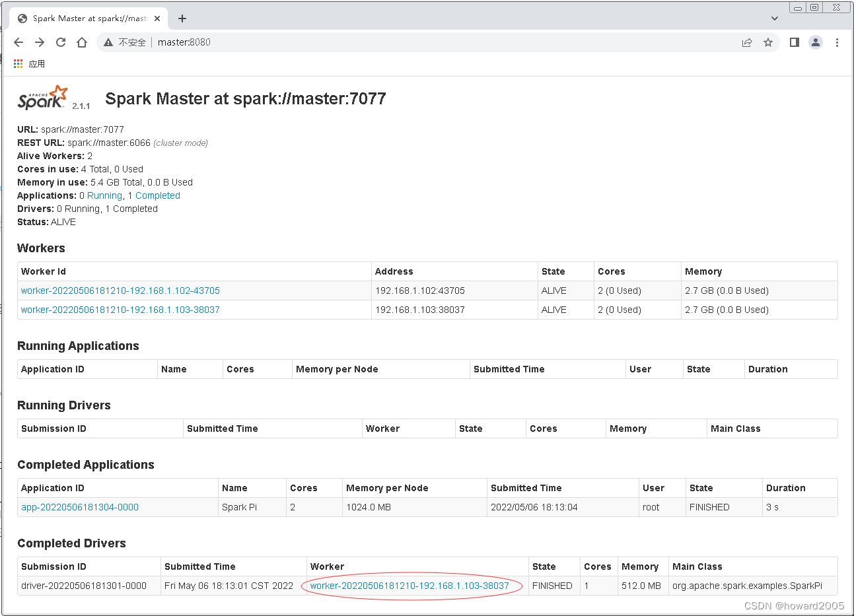
Task: Share this page via the share icon
Action: coord(747,42)
